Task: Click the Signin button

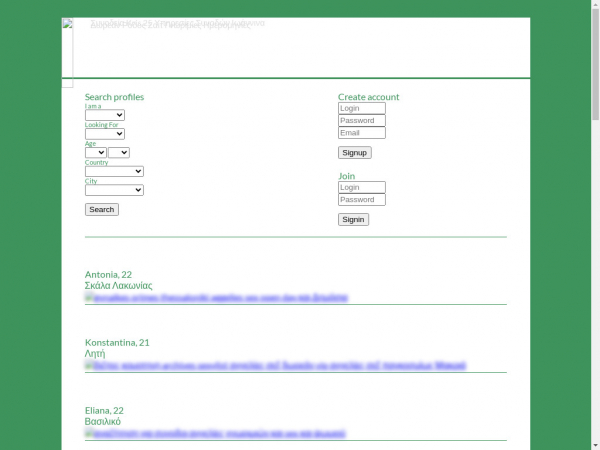Action: [x=353, y=220]
